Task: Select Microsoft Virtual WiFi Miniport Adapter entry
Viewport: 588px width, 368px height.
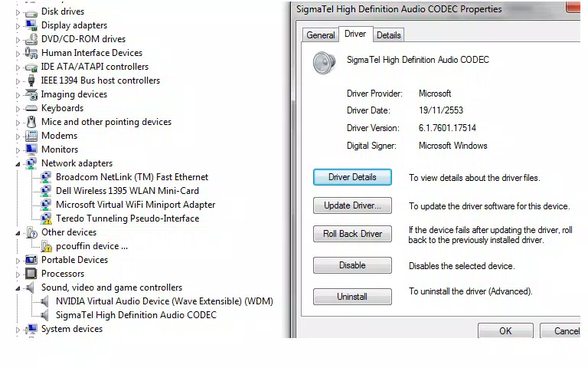Action: [x=136, y=205]
